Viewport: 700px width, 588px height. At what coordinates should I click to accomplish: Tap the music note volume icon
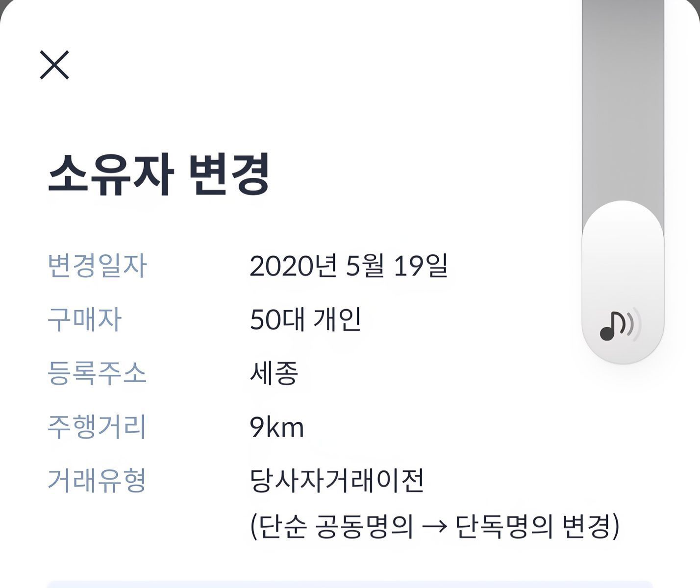[620, 325]
